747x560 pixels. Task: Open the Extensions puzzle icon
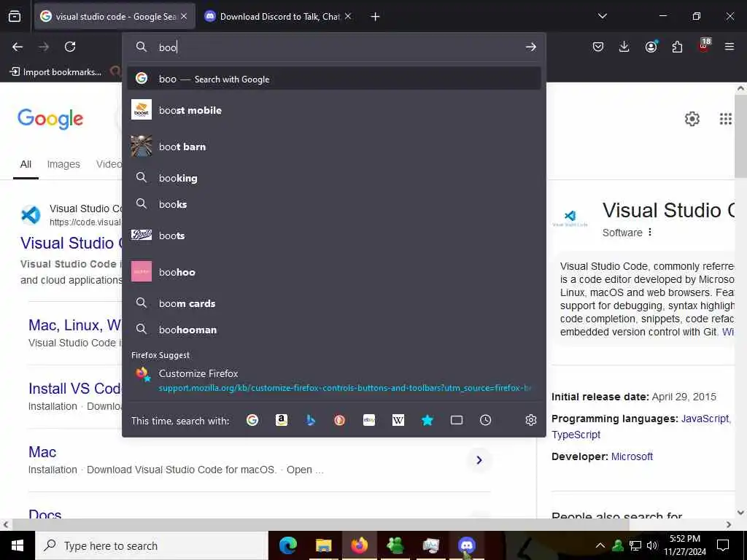click(x=677, y=47)
